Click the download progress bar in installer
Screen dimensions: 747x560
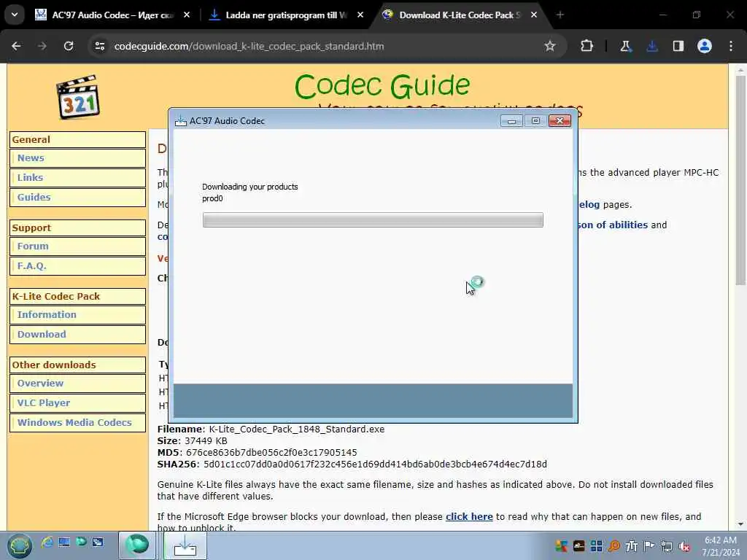[x=373, y=220]
